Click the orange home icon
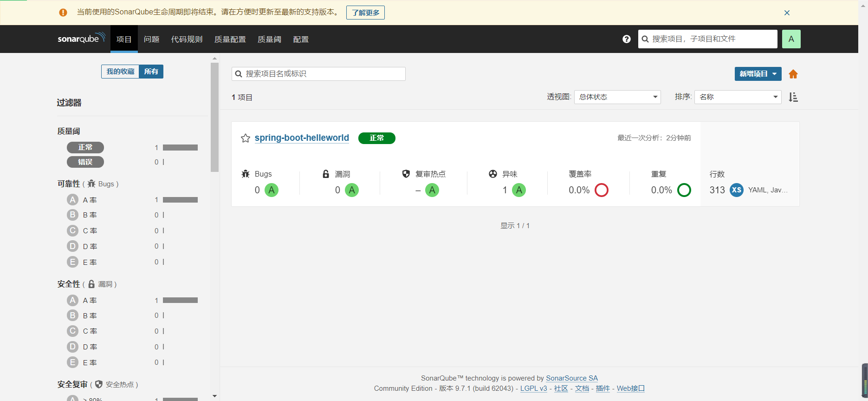Screen dimensions: 868x401 (793, 74)
